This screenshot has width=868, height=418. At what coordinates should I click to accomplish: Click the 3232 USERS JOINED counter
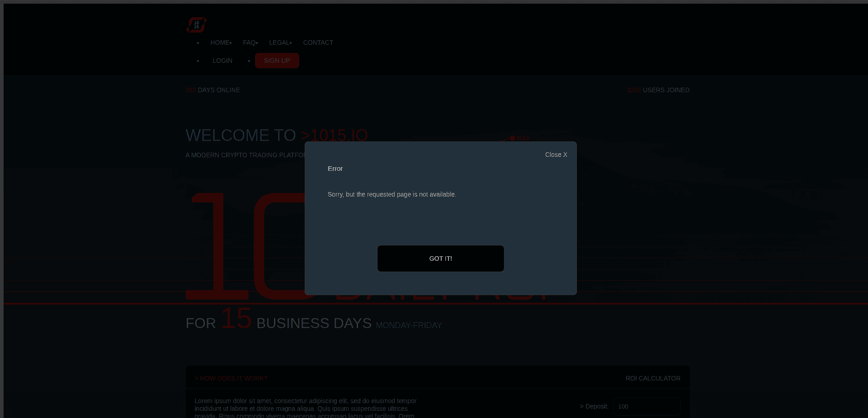pos(658,90)
